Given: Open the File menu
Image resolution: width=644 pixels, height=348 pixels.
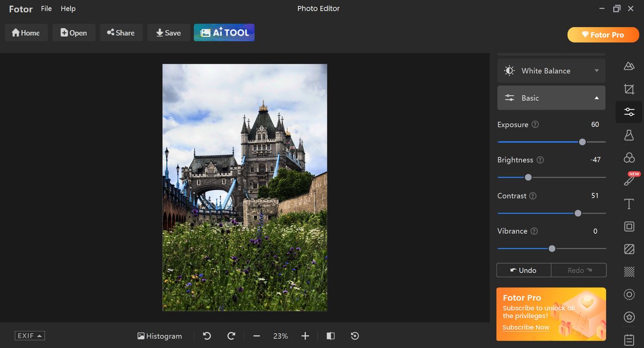Looking at the screenshot, I should [x=46, y=9].
